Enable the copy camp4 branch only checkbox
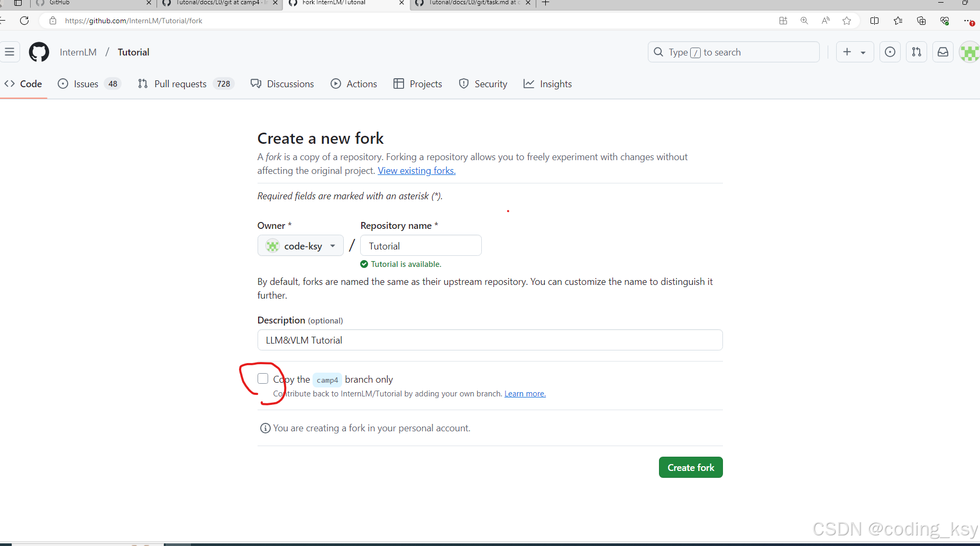The image size is (980, 546). point(263,378)
